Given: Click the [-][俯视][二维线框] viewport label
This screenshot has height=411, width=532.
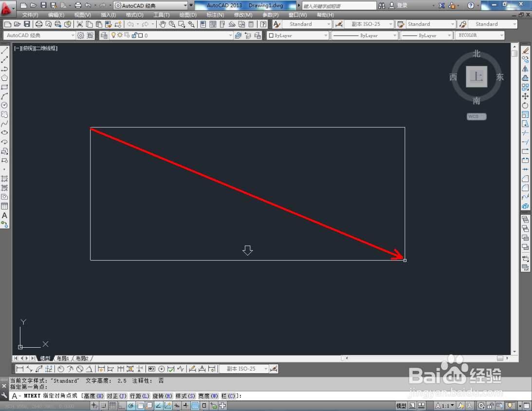Looking at the screenshot, I should [x=36, y=48].
